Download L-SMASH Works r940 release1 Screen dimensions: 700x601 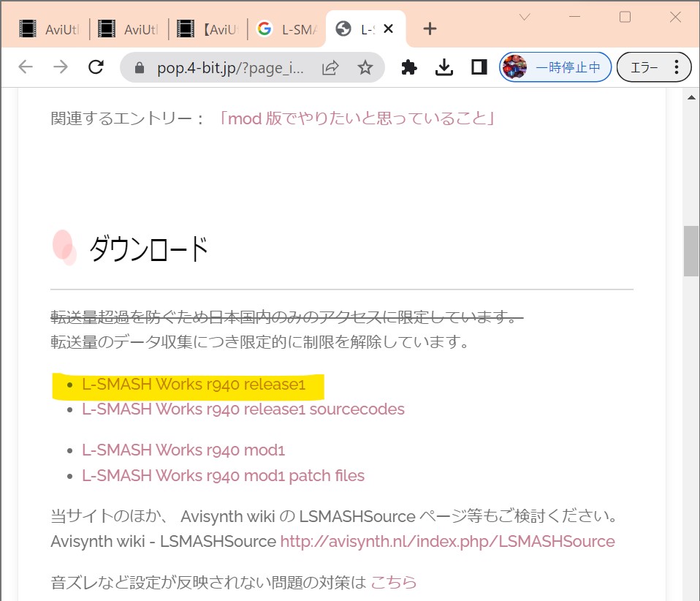[x=194, y=385]
